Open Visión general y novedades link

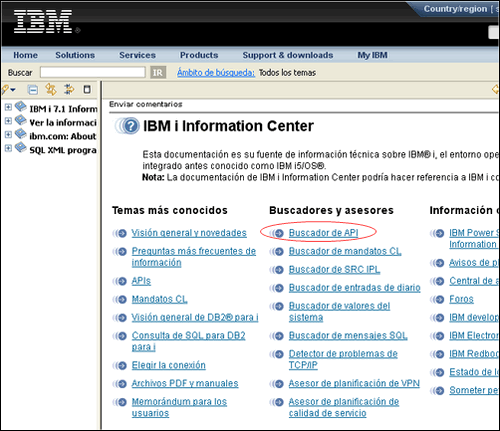(x=189, y=233)
